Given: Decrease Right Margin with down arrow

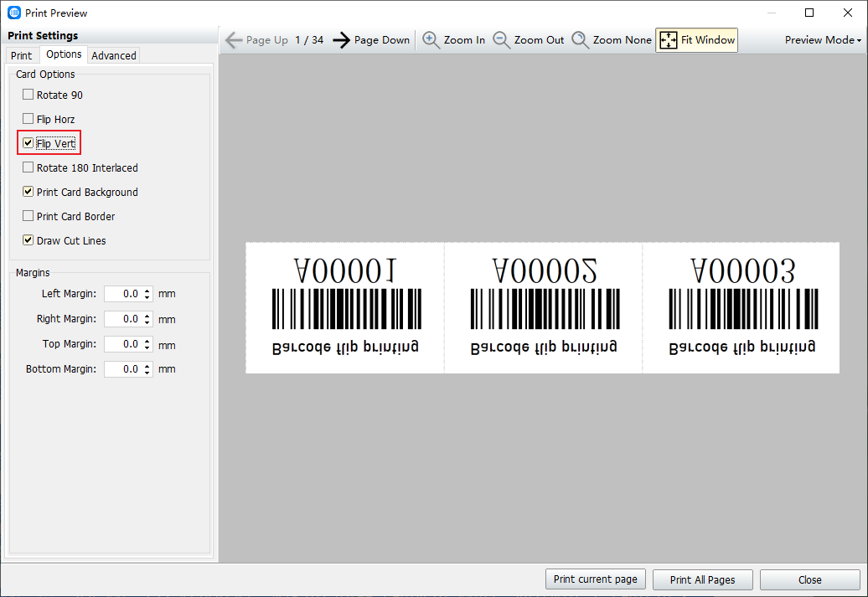Looking at the screenshot, I should click(x=147, y=322).
